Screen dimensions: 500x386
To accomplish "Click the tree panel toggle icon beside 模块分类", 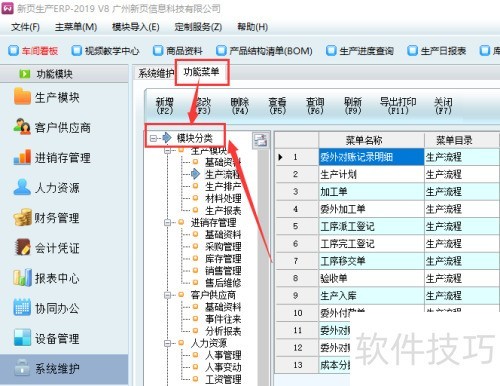I will coord(260,140).
